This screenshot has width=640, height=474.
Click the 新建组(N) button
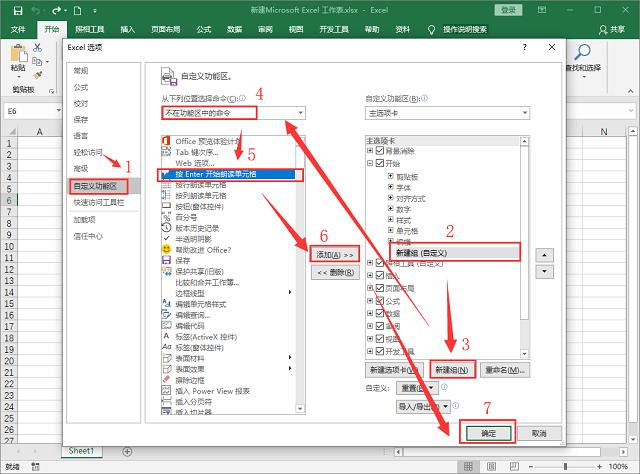(x=452, y=370)
